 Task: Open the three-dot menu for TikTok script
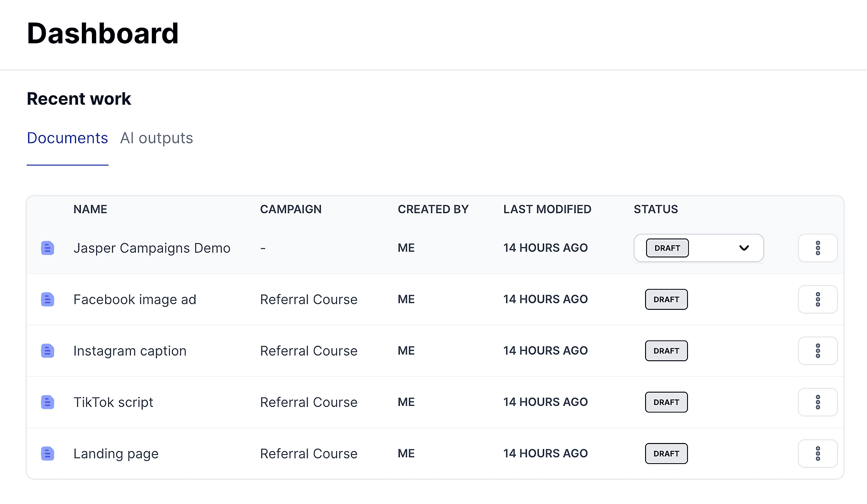tap(818, 402)
